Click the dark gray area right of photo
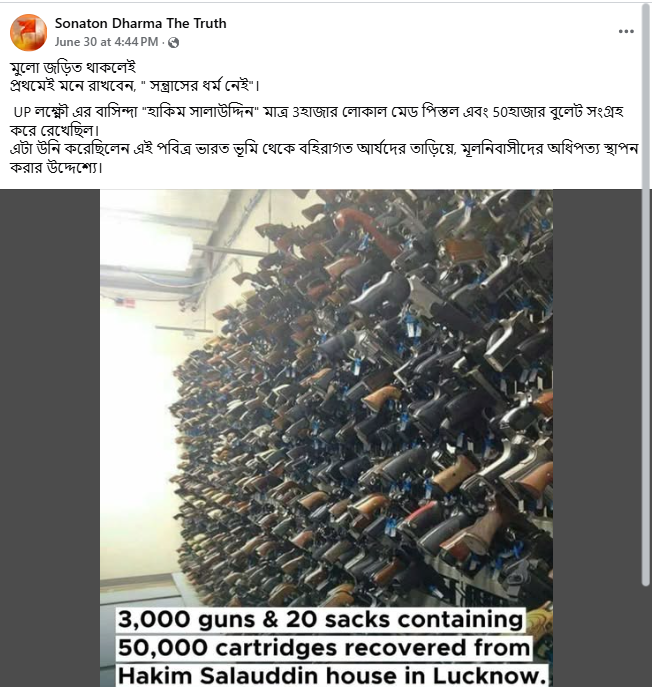The image size is (652, 687). tap(598, 438)
